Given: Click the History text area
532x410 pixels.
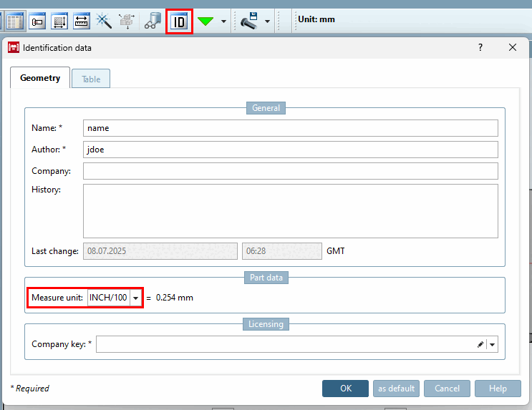Looking at the screenshot, I should [291, 211].
